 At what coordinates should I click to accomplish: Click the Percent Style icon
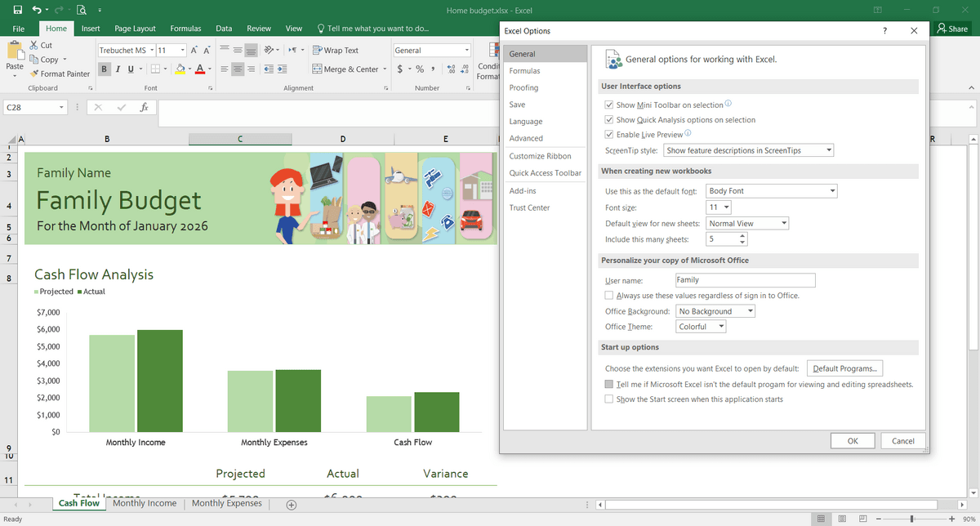pyautogui.click(x=420, y=69)
